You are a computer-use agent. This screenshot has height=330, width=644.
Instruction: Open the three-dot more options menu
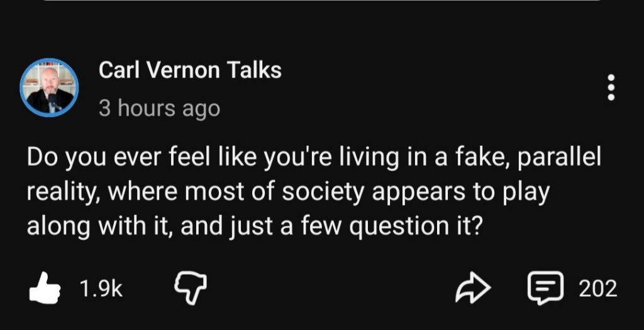(611, 87)
